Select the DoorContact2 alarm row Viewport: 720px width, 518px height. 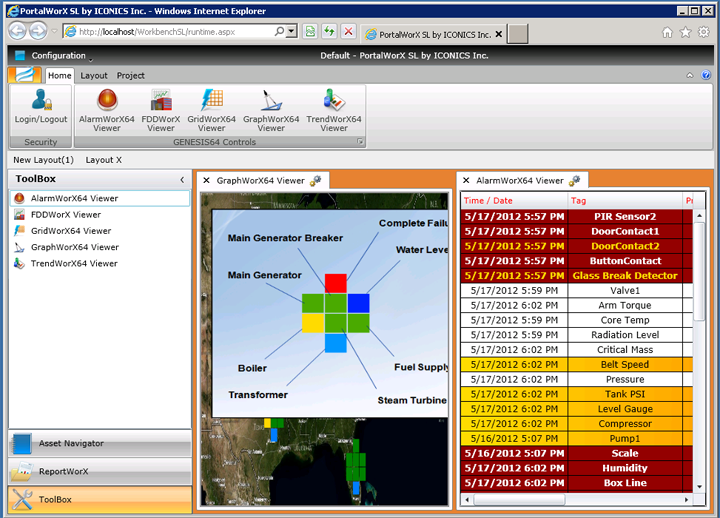click(576, 246)
